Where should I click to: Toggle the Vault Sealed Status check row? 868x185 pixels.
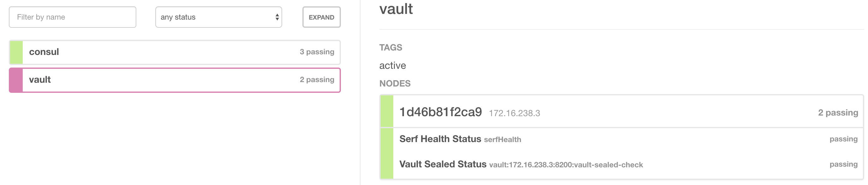click(x=573, y=164)
